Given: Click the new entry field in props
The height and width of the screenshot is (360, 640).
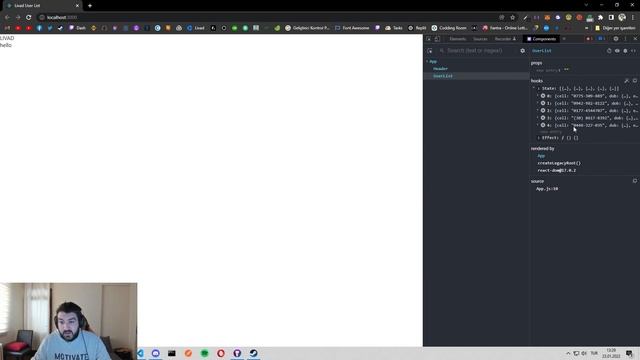Looking at the screenshot, I should coord(548,70).
